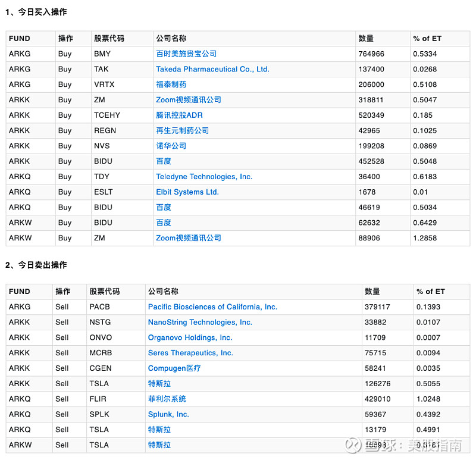Open the 特斯拉 link in the ARKW row
The width and height of the screenshot is (476, 460).
(x=159, y=445)
